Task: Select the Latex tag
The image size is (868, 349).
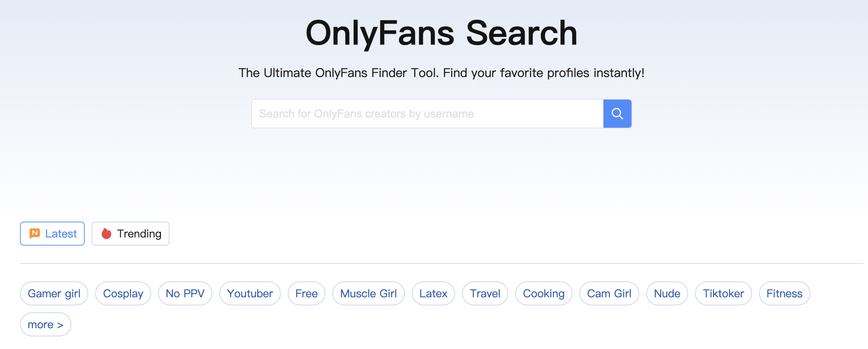Action: [433, 293]
